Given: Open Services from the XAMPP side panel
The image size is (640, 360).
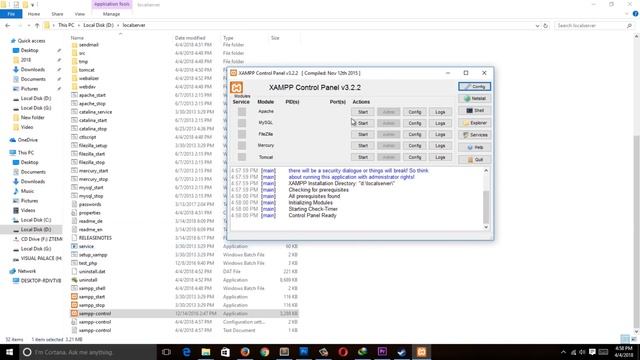Looking at the screenshot, I should (474, 135).
